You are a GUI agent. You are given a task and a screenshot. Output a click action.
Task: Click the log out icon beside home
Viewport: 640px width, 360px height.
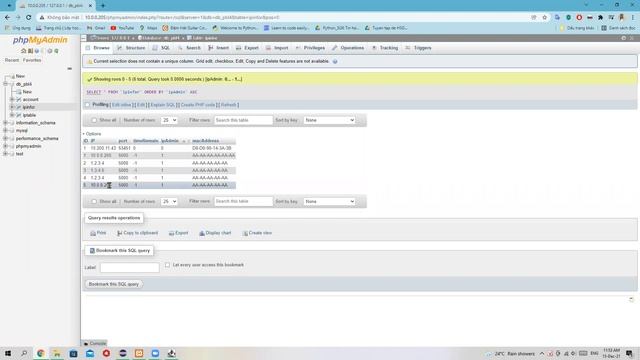point(30,51)
